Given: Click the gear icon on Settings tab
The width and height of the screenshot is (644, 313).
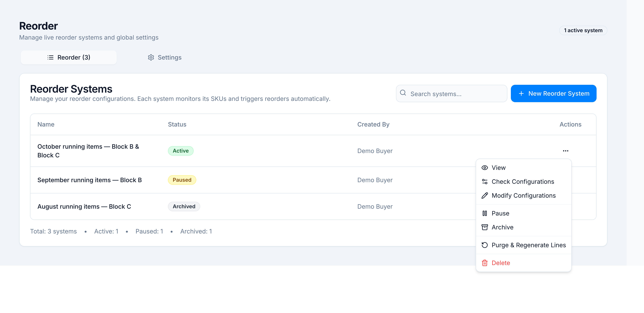Looking at the screenshot, I should coord(151,57).
